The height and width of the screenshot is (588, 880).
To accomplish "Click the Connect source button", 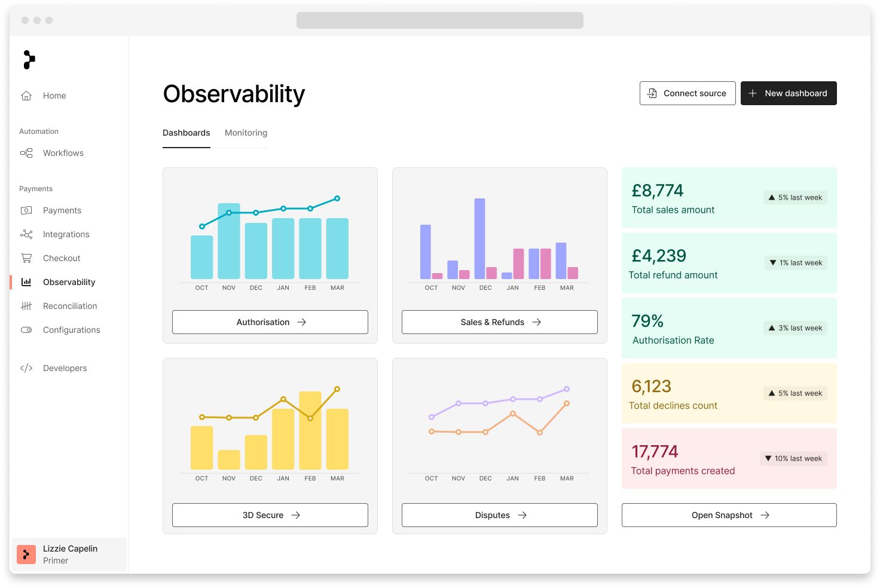I will (x=687, y=93).
